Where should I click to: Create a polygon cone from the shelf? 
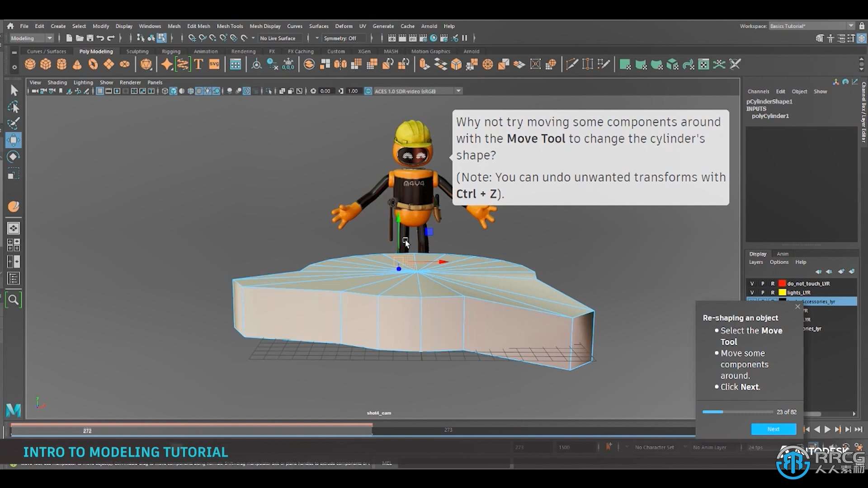coord(77,65)
